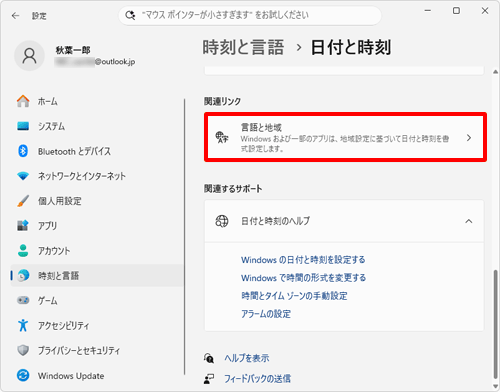Select the アプリ icon in sidebar
The height and width of the screenshot is (392, 500).
coord(23,226)
